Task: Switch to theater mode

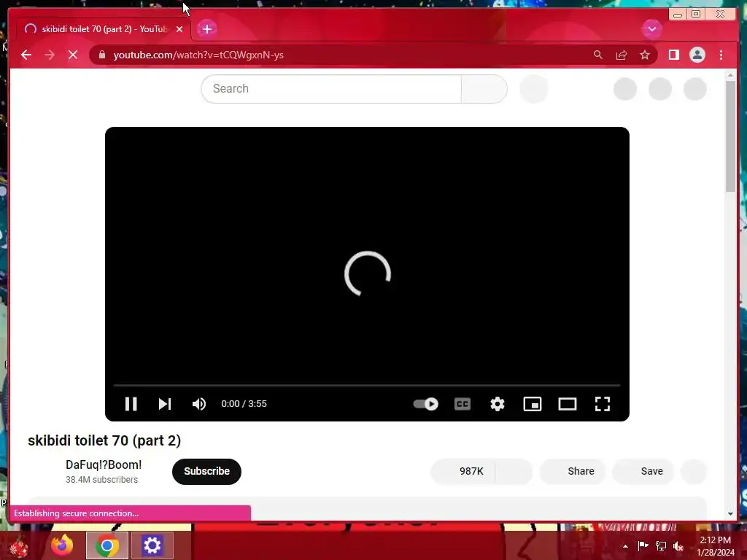Action: [568, 404]
